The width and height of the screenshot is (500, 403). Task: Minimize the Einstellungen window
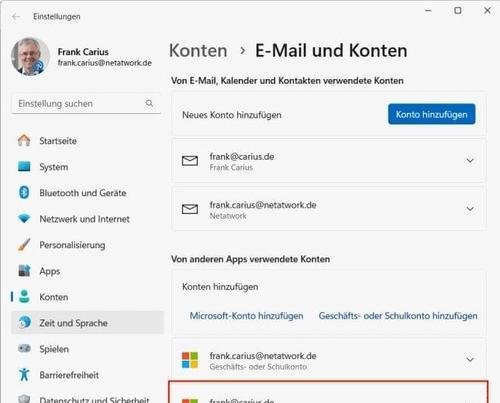[x=428, y=11]
